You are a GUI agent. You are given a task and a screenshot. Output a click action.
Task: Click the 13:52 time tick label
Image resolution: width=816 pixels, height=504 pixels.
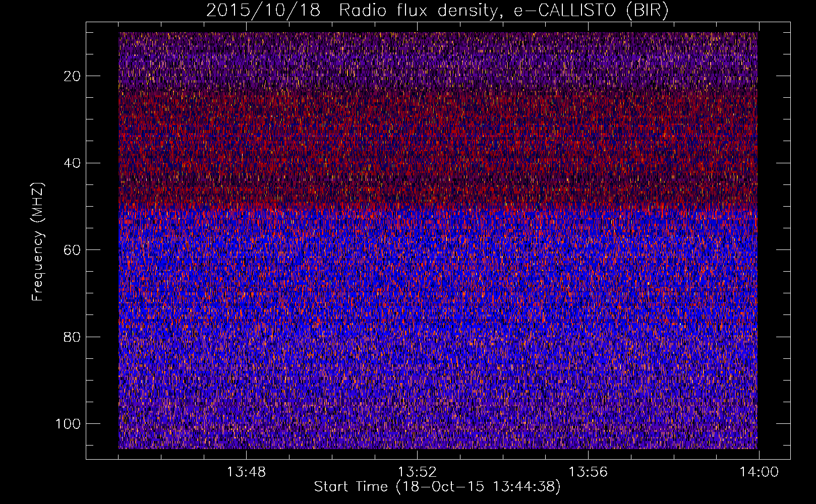(x=417, y=472)
